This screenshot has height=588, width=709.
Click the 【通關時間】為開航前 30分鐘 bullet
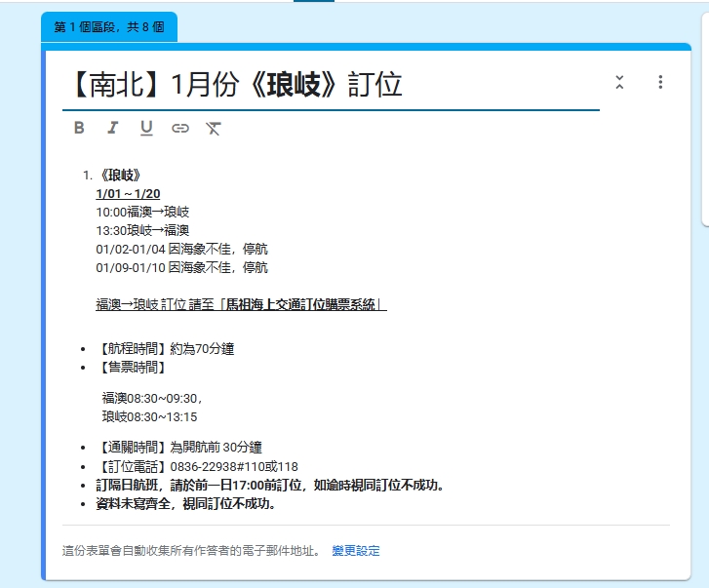tap(179, 448)
